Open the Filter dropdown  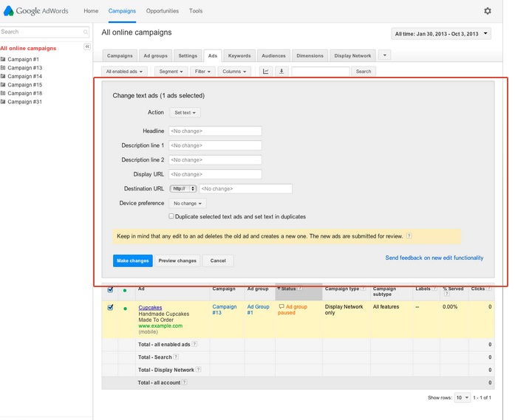(202, 71)
